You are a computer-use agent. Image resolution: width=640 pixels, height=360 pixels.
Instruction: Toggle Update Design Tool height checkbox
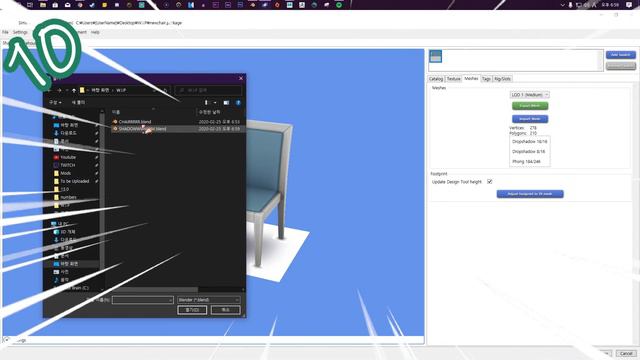(x=489, y=182)
